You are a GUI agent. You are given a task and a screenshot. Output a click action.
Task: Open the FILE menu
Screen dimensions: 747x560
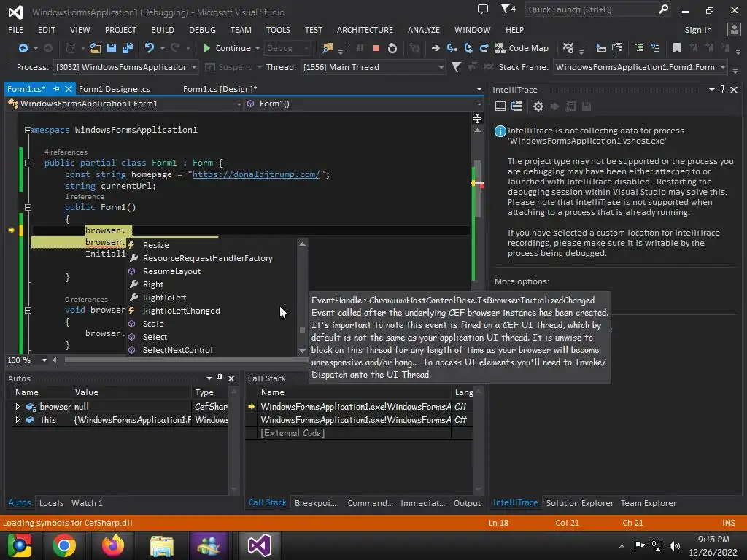click(x=16, y=29)
